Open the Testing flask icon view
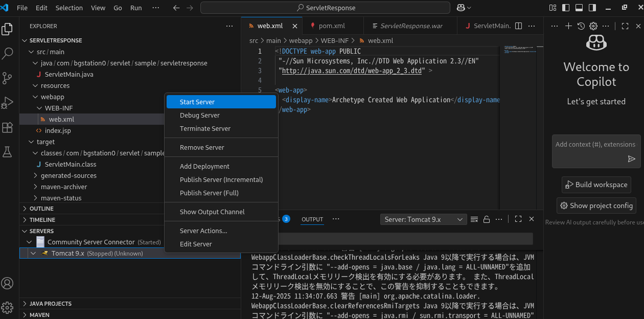This screenshot has width=644, height=319. [8, 152]
